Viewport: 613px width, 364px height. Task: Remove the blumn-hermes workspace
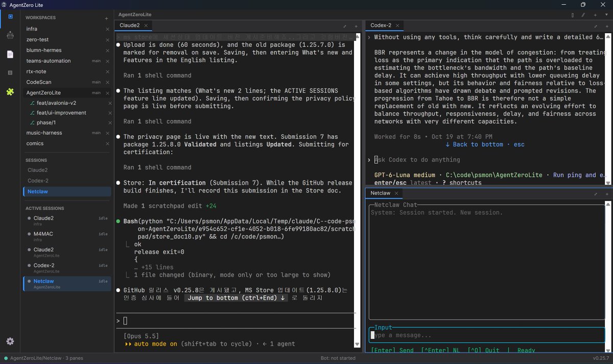(x=107, y=51)
